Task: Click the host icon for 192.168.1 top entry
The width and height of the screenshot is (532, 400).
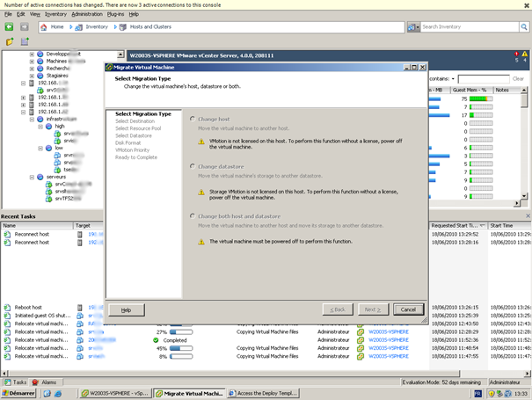Action: pyautogui.click(x=31, y=83)
